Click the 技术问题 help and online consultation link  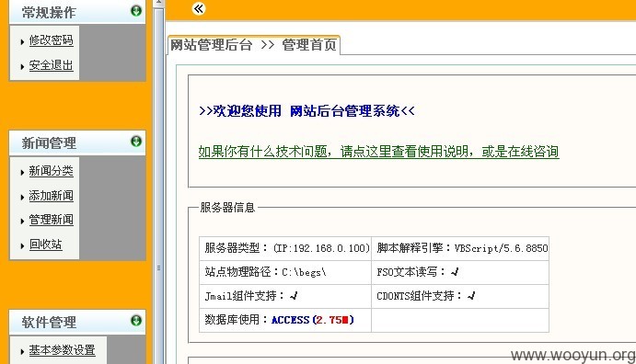pyautogui.click(x=378, y=152)
